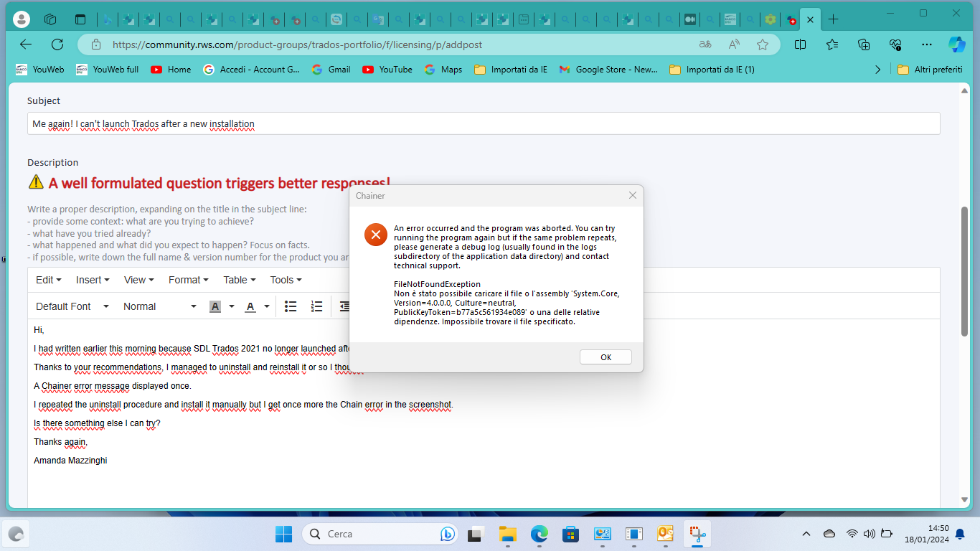The height and width of the screenshot is (551, 980).
Task: Click OK in the Chainer error dialog
Action: 606,357
